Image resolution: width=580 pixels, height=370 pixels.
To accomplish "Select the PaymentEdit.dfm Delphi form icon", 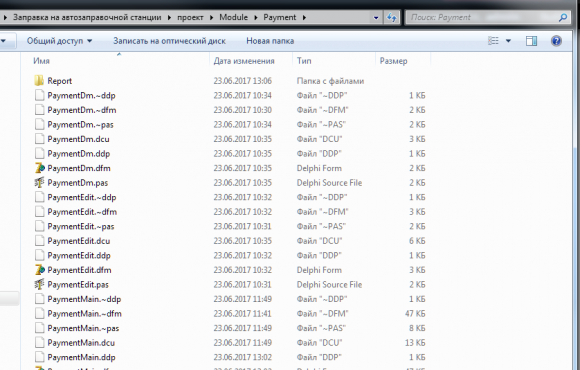I will click(x=40, y=270).
